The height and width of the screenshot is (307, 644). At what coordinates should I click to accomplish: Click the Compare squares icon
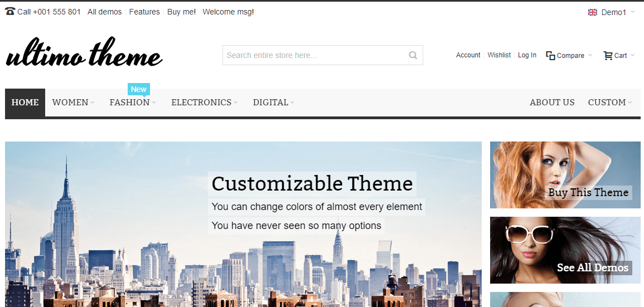pyautogui.click(x=550, y=55)
